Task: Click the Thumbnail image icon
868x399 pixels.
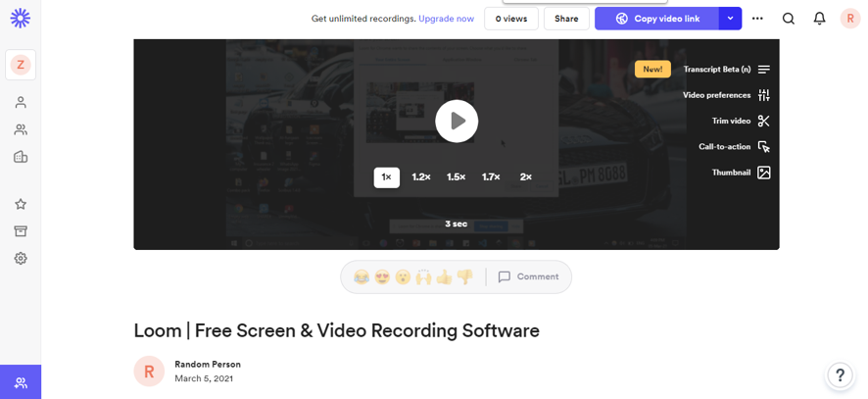Action: 764,173
